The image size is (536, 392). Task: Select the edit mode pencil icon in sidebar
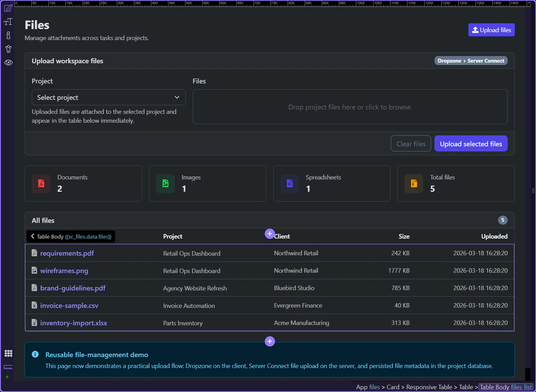coord(8,8)
